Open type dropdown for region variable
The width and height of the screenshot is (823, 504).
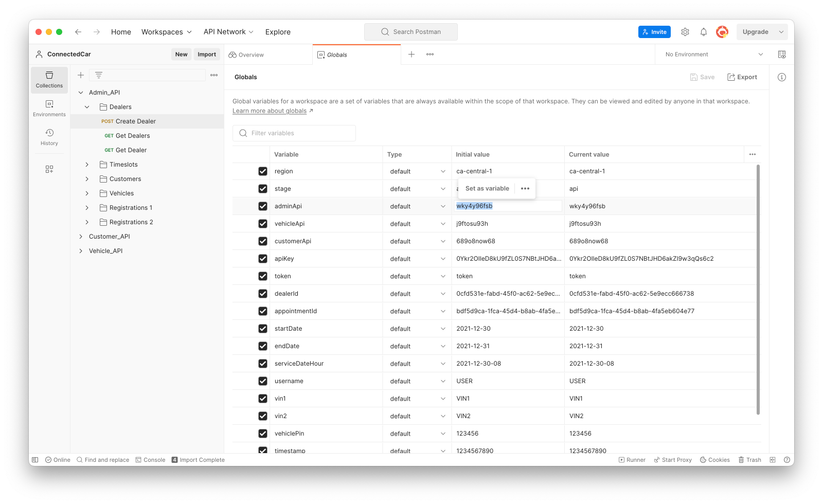[x=418, y=171]
